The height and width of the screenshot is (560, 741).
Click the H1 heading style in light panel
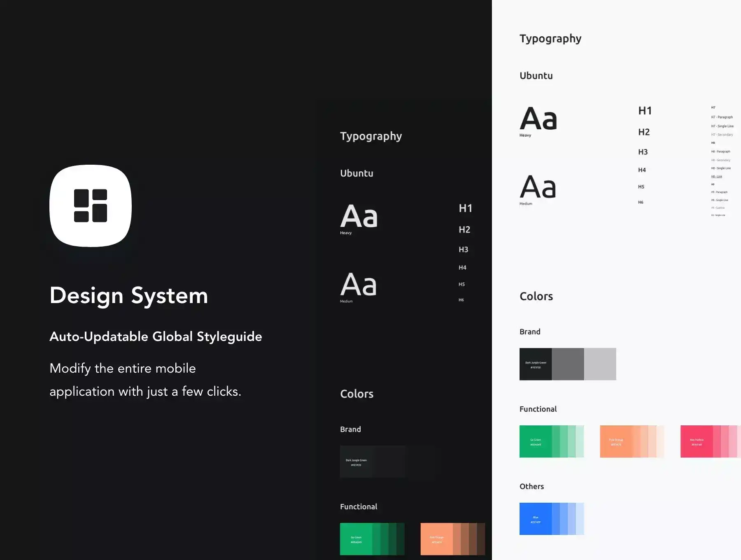(645, 111)
